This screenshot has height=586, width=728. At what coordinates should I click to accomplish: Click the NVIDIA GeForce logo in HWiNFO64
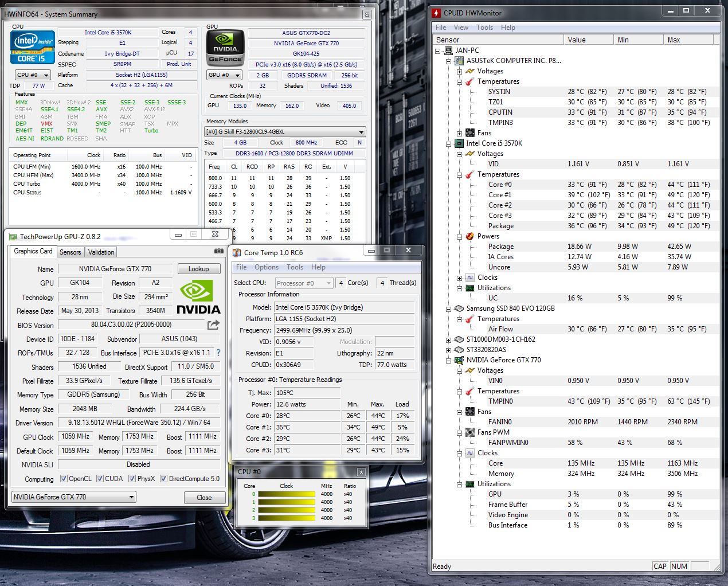pos(225,48)
